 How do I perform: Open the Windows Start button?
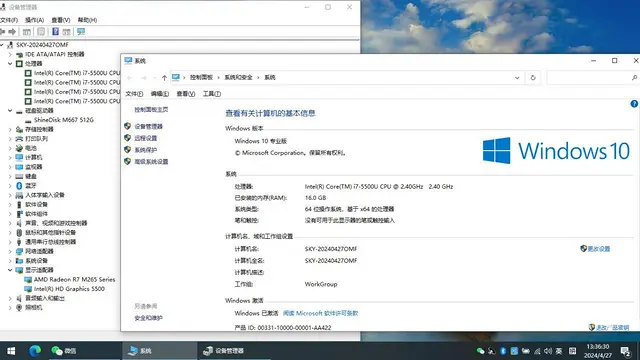[11, 351]
